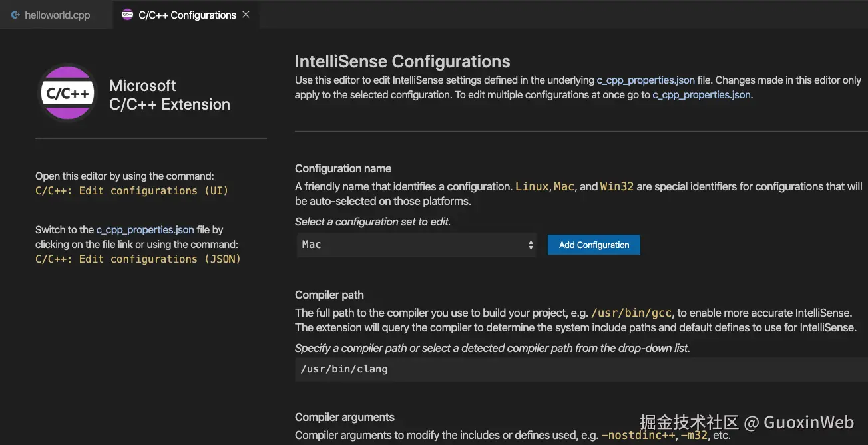Select the C/C++ Configurations tab

point(187,15)
